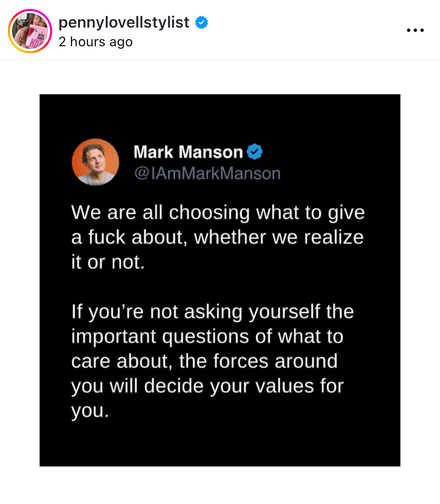The image size is (440, 504).
Task: Click the text "whether we realize"
Action: point(278,237)
